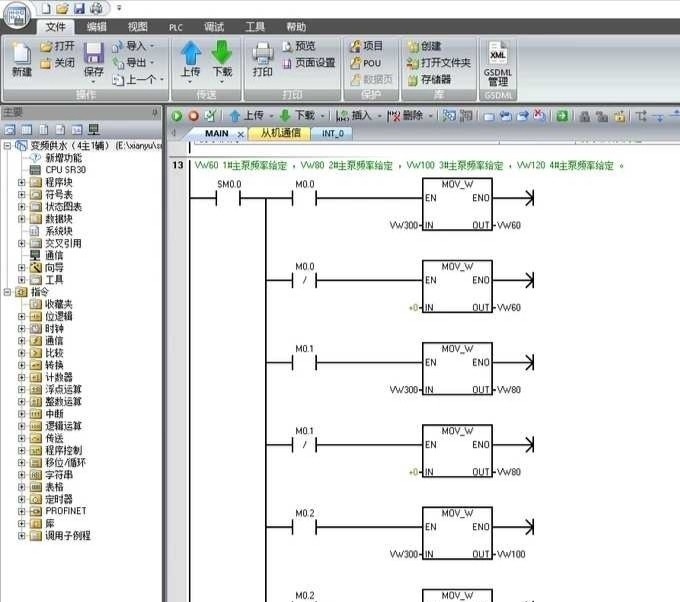This screenshot has height=602, width=680.
Task: Pin the 主要 project tree panel
Action: click(155, 113)
